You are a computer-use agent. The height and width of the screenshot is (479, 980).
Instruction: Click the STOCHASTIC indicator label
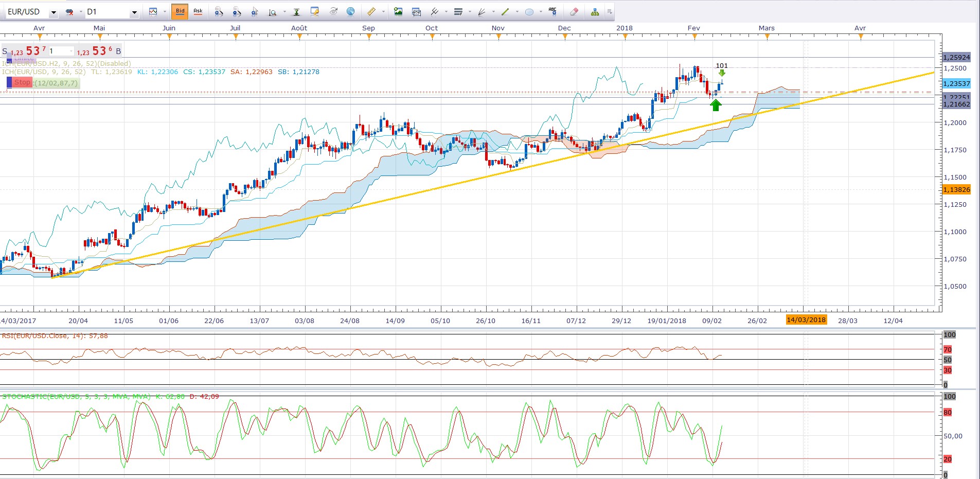pos(111,397)
